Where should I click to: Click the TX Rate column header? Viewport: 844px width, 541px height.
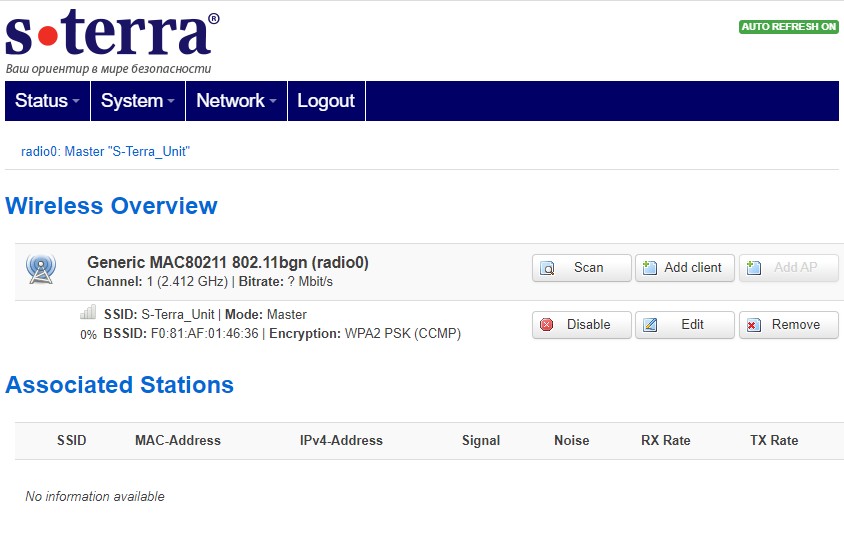pyautogui.click(x=774, y=440)
